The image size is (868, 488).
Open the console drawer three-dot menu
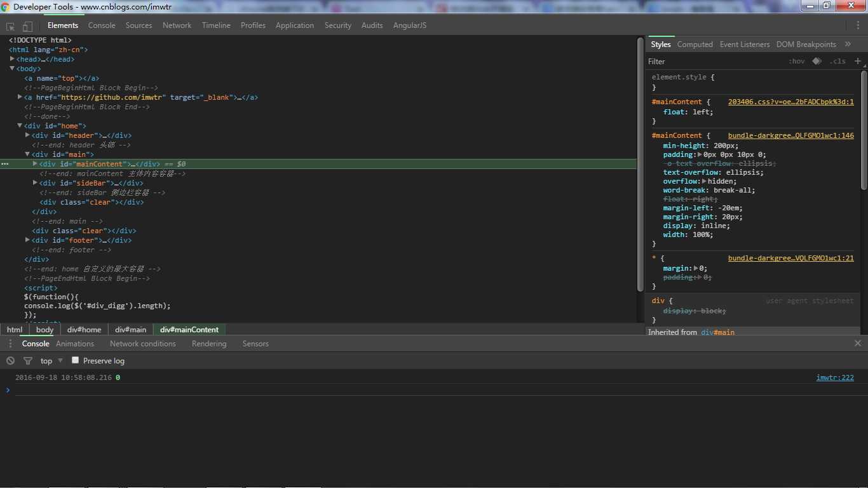click(x=10, y=343)
